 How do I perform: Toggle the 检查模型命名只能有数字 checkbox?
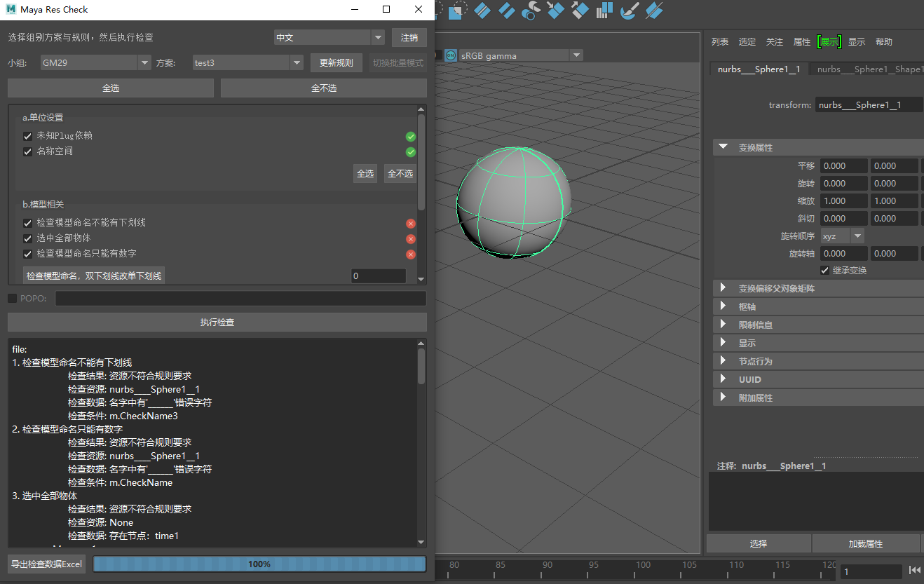click(x=28, y=254)
